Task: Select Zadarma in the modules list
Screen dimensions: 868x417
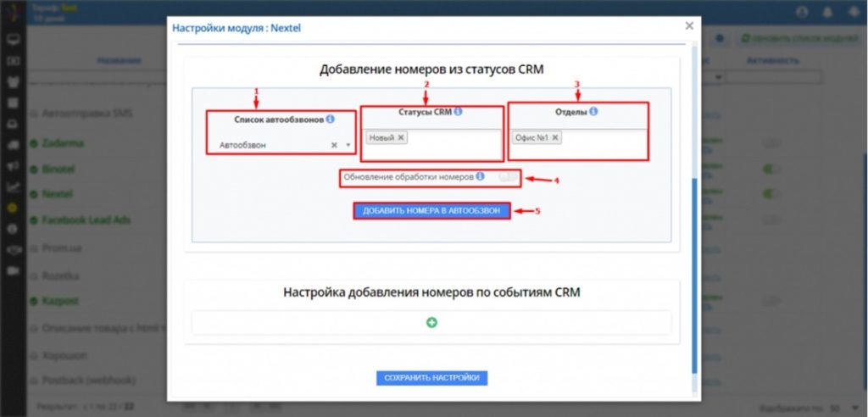Action: click(64, 143)
